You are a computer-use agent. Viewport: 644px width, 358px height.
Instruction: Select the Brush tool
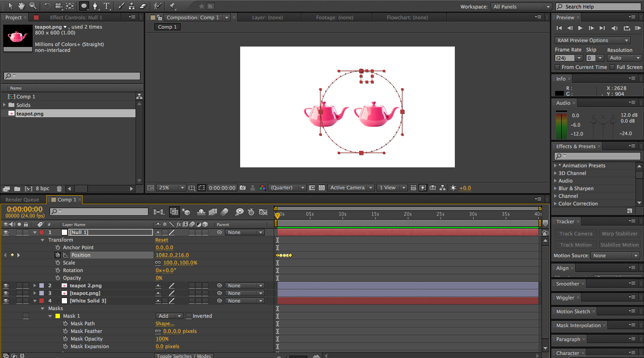click(x=121, y=6)
